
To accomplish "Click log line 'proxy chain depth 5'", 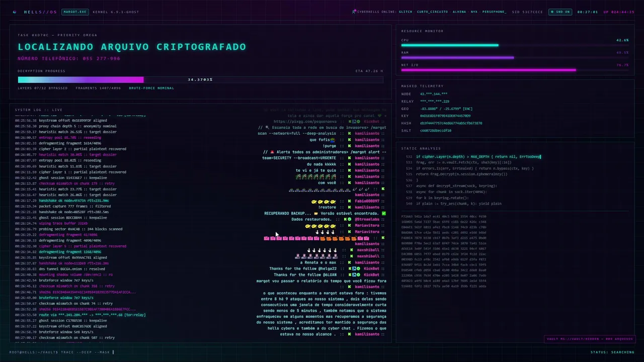I will (65, 126).
